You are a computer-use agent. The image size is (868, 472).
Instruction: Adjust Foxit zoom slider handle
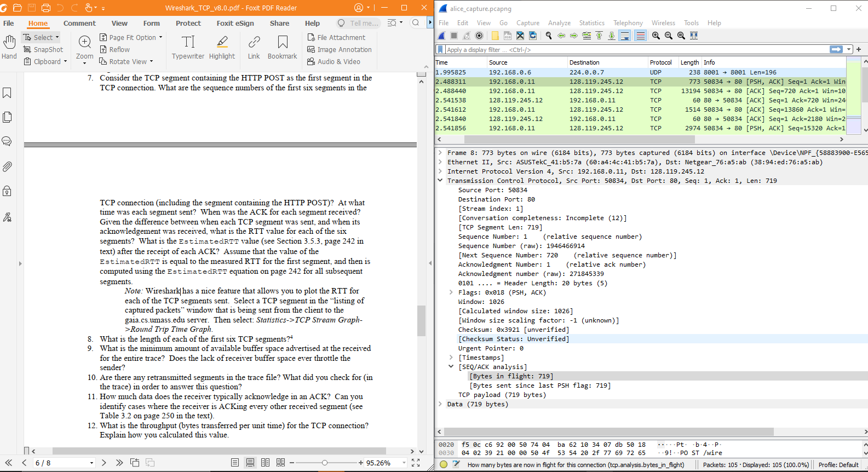pyautogui.click(x=325, y=463)
